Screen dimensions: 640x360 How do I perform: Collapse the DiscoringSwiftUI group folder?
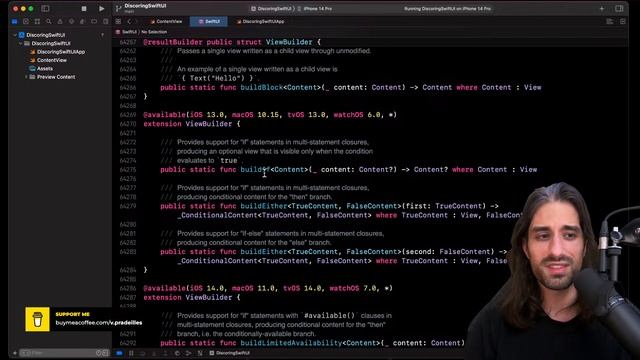[x=20, y=43]
